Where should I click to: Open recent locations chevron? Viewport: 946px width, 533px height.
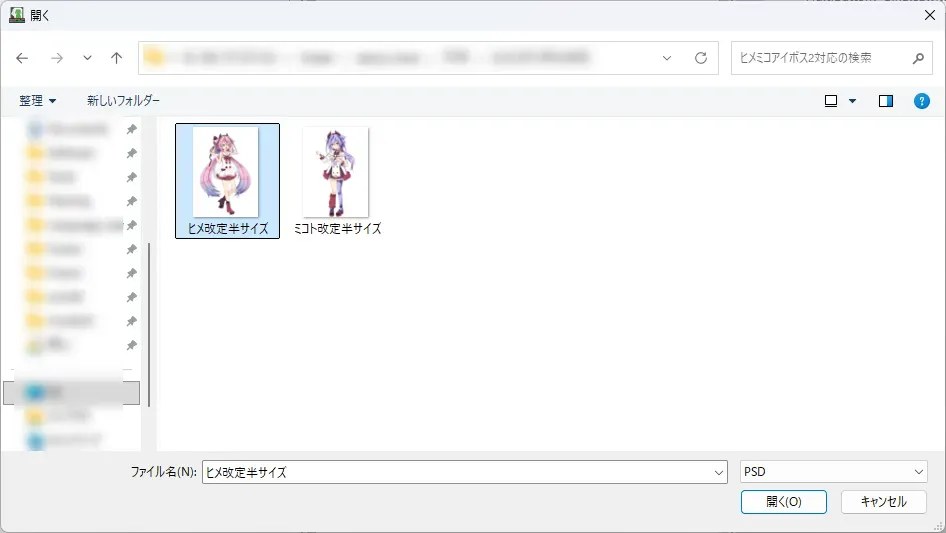point(87,58)
